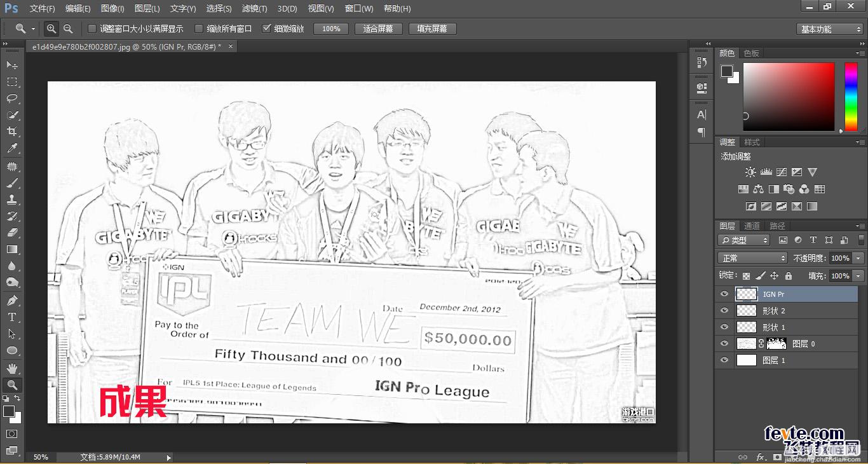This screenshot has width=868, height=464.
Task: Click the Zoom Out mode icon
Action: click(x=67, y=29)
